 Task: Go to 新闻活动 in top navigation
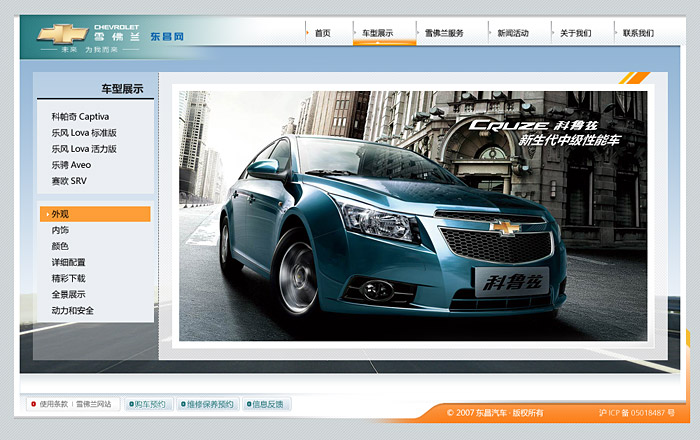click(513, 33)
